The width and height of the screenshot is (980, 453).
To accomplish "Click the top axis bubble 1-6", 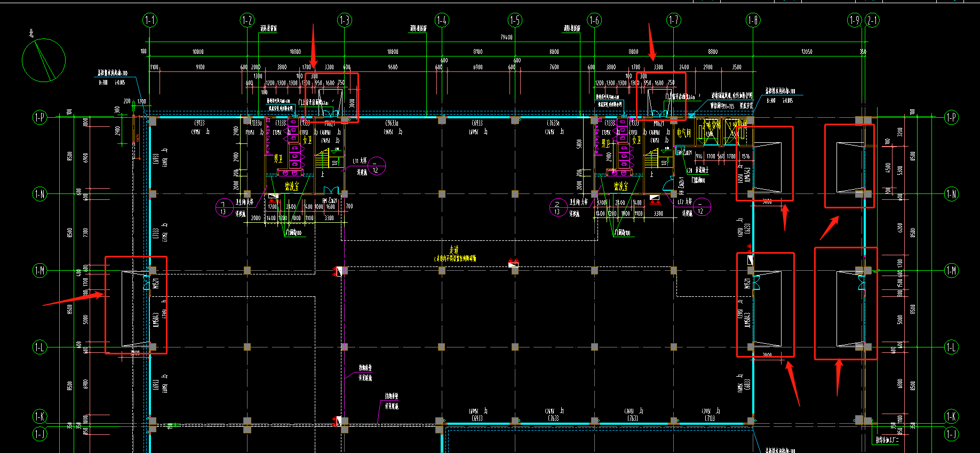I will click(594, 20).
